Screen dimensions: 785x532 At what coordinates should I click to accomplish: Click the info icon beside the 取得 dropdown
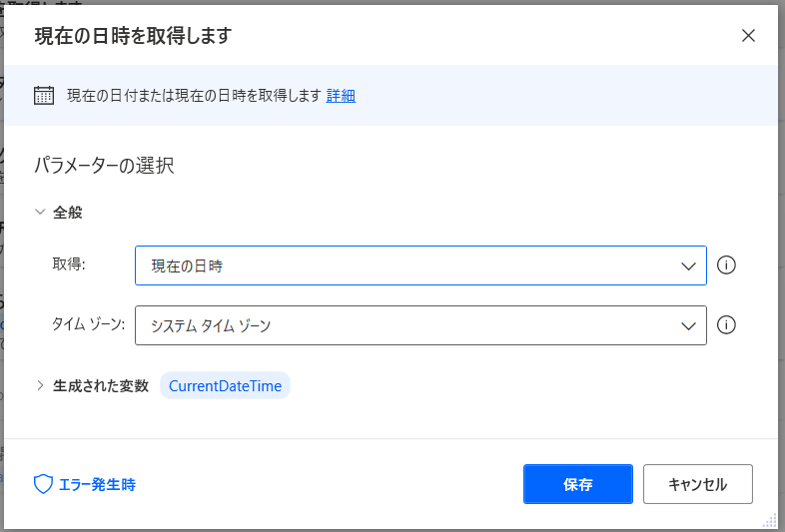pyautogui.click(x=726, y=266)
